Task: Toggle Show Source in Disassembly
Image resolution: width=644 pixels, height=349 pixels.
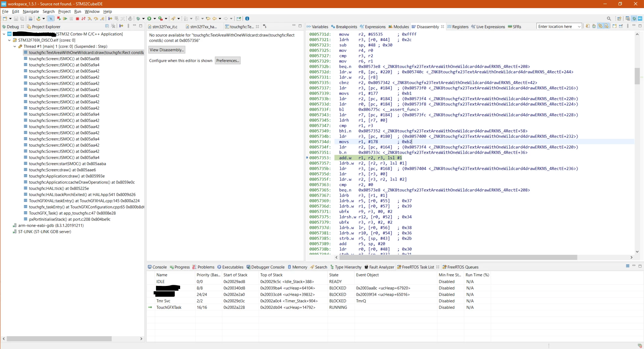Action: tap(606, 26)
